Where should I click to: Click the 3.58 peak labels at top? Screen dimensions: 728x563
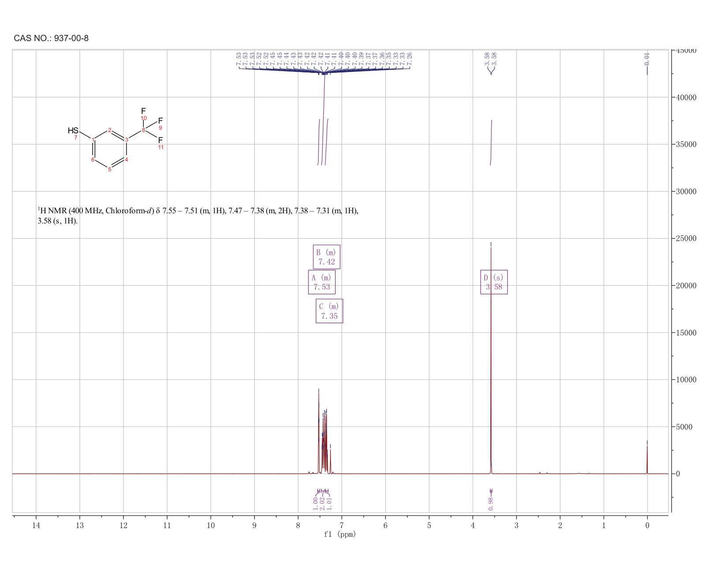pyautogui.click(x=491, y=58)
